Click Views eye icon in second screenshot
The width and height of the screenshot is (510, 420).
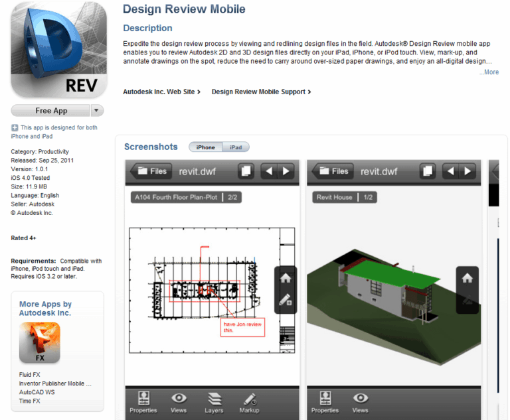tap(361, 402)
